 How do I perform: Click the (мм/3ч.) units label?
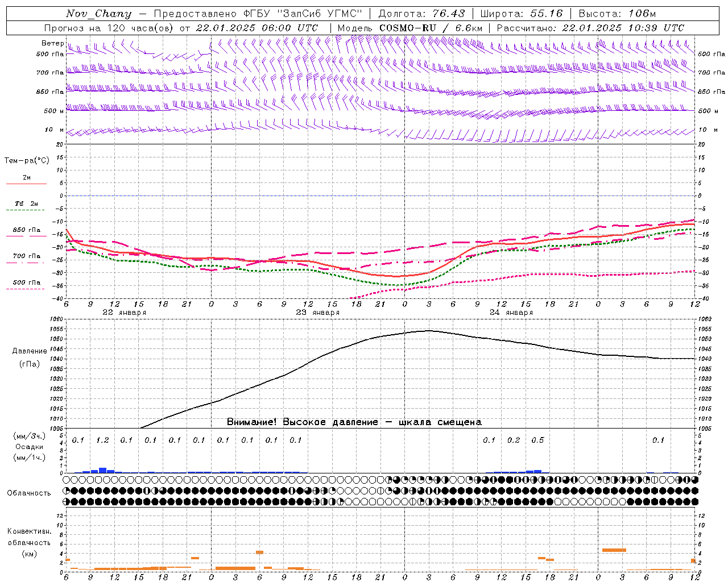pyautogui.click(x=30, y=436)
